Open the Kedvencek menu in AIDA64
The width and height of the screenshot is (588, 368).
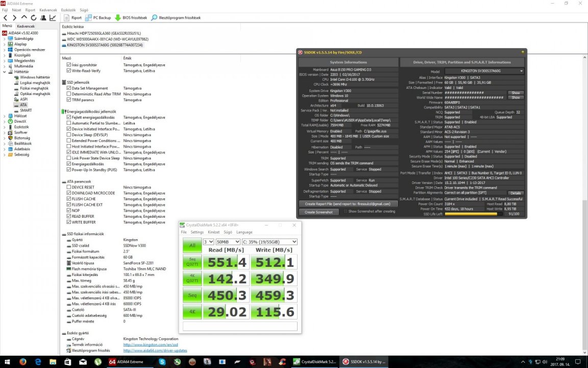48,10
